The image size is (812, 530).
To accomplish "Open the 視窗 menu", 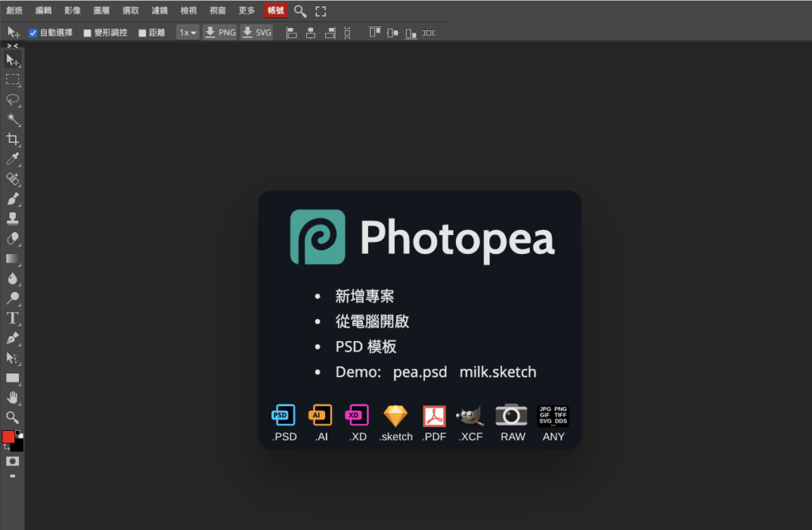I will click(217, 10).
